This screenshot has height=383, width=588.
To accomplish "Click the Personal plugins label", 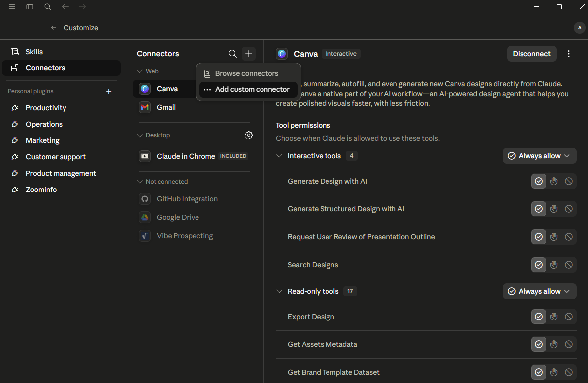I will (x=31, y=91).
